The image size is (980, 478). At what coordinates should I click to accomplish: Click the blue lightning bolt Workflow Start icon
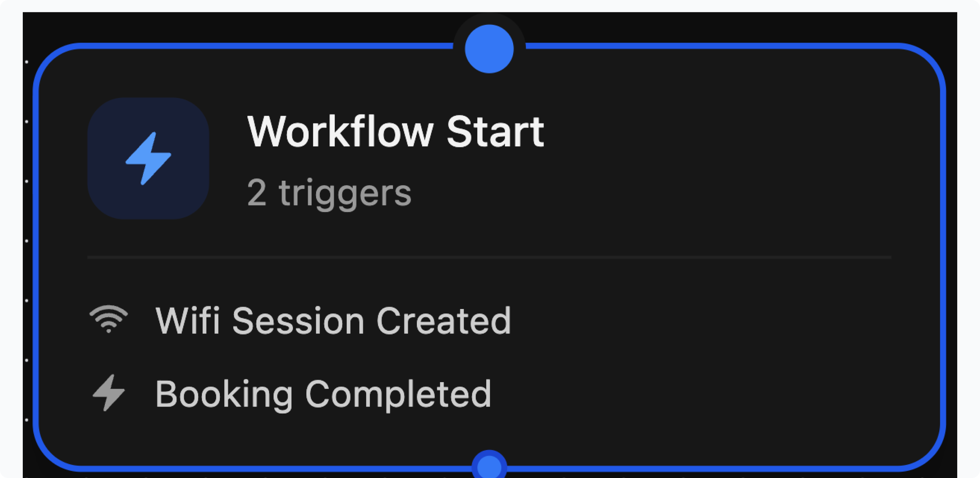tap(148, 158)
